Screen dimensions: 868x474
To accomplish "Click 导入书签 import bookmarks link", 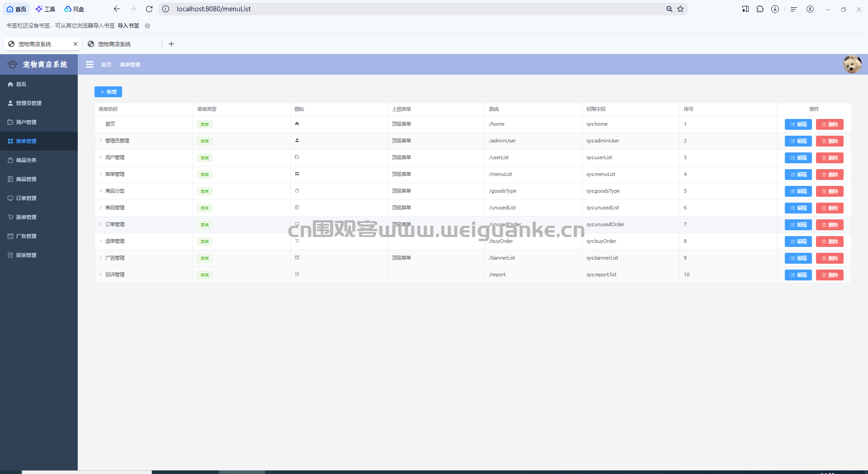I will (128, 26).
